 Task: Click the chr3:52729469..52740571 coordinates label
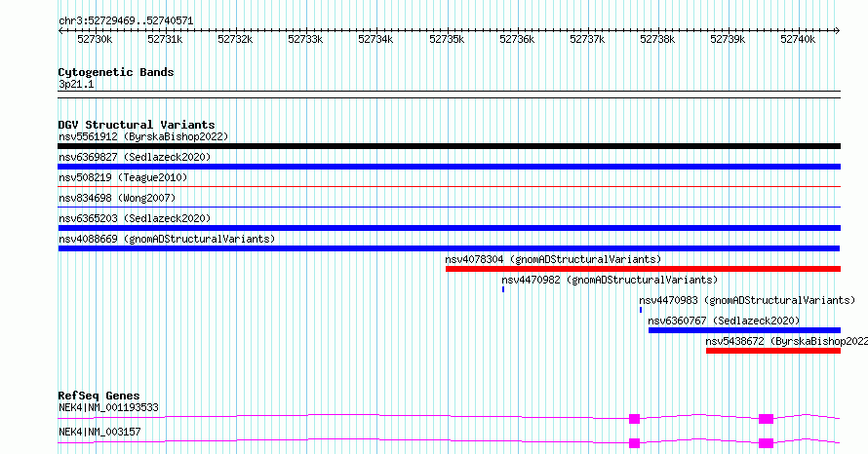[126, 21]
